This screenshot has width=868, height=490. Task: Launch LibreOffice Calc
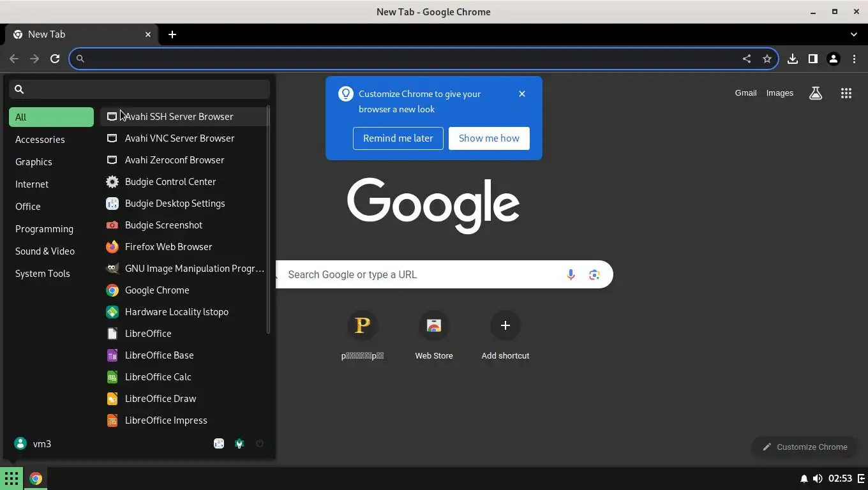[x=184, y=376]
